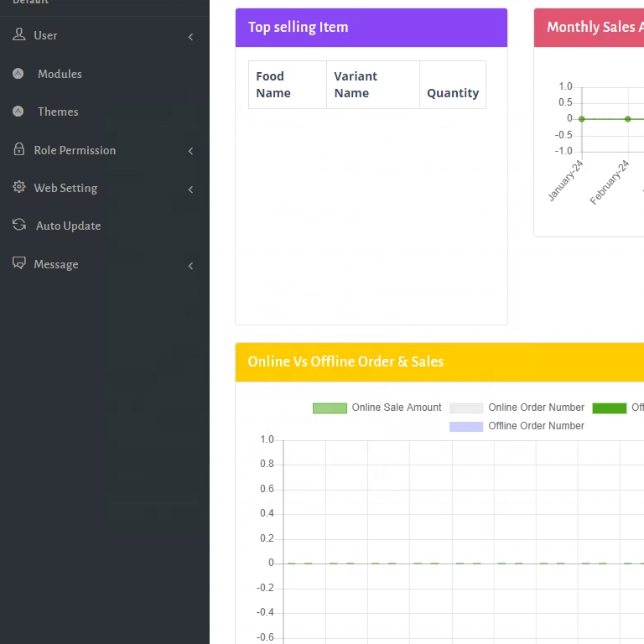Click the Role Permission padlock icon
The height and width of the screenshot is (644, 644).
[x=18, y=149]
